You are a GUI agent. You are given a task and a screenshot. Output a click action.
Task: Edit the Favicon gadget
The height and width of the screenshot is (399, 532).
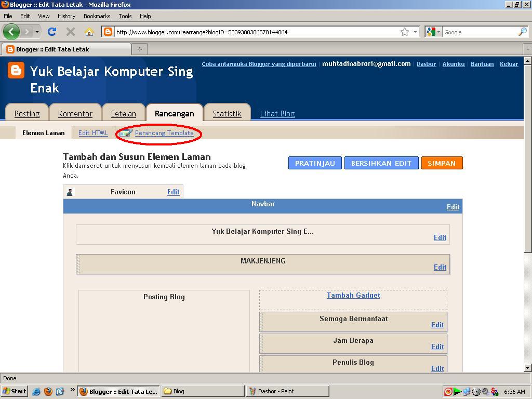[173, 192]
